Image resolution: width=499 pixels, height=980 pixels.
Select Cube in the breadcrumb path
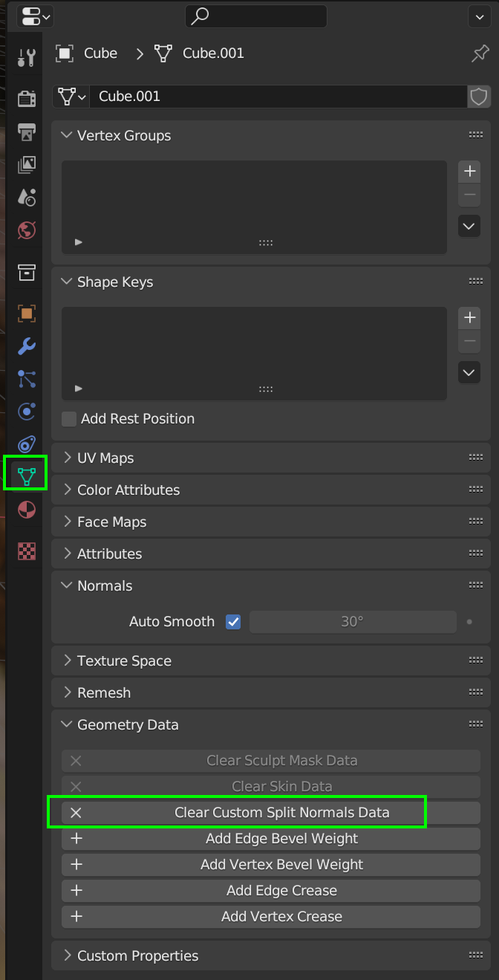(x=100, y=53)
